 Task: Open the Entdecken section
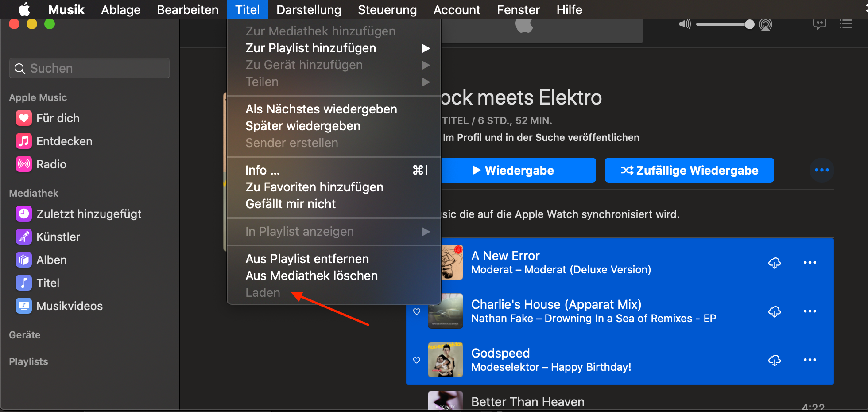(54, 141)
